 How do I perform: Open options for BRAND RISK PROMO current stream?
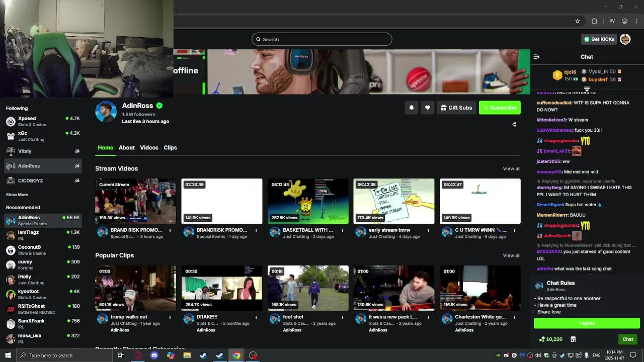pos(170,231)
